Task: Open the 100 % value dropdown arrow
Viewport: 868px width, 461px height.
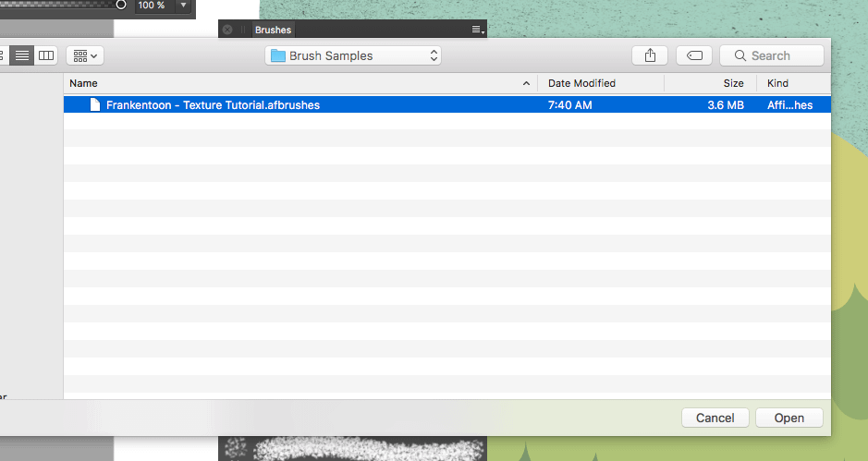Action: [183, 6]
